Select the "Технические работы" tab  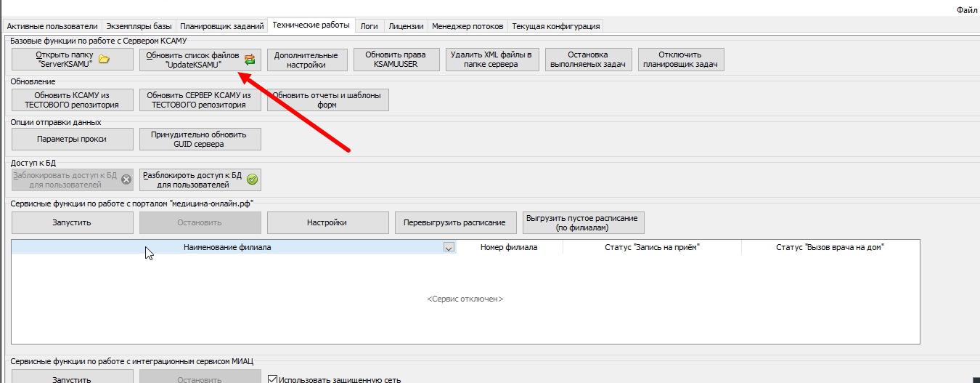click(311, 25)
